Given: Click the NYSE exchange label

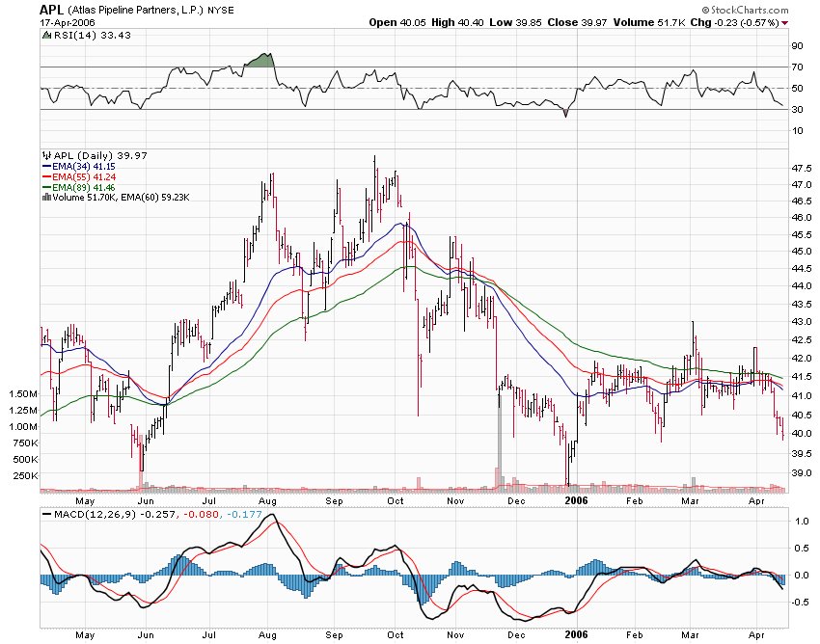Looking at the screenshot, I should (221, 10).
